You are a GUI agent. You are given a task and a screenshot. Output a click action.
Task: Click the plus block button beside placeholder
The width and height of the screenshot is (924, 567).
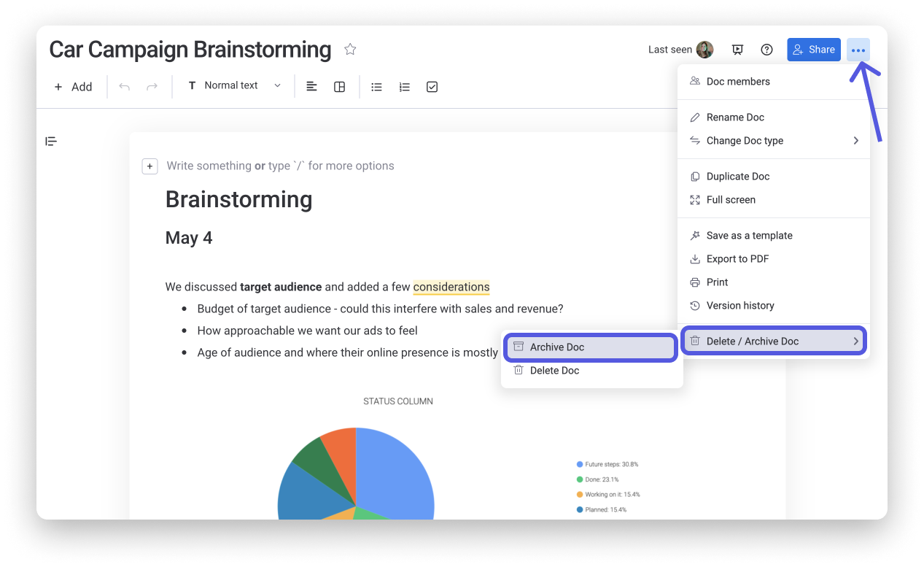click(x=150, y=166)
